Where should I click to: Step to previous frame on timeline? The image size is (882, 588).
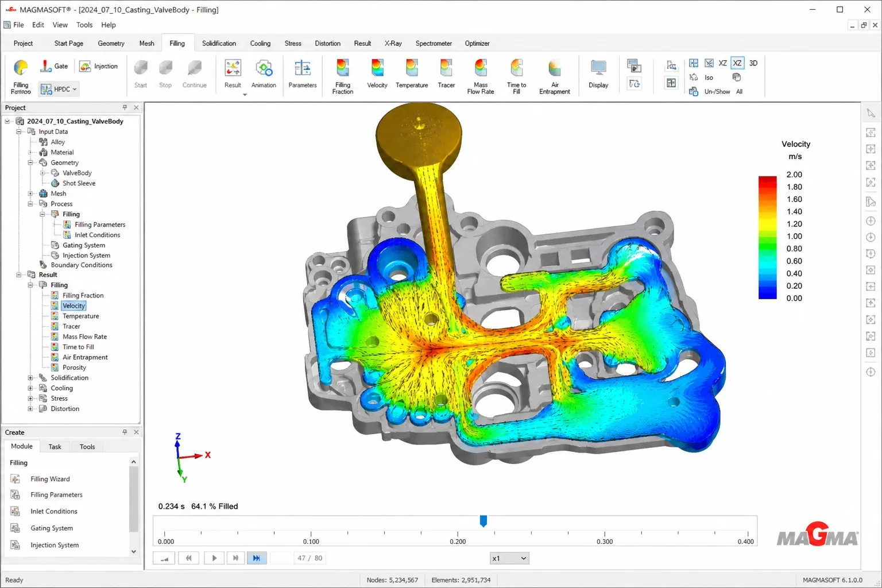[188, 558]
